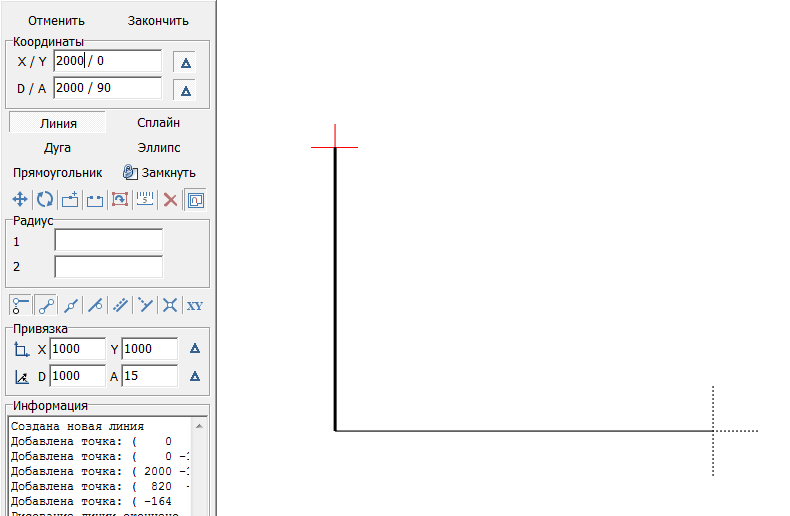Viewport: 790px width, 516px height.
Task: Click the D / A input field
Action: [108, 88]
